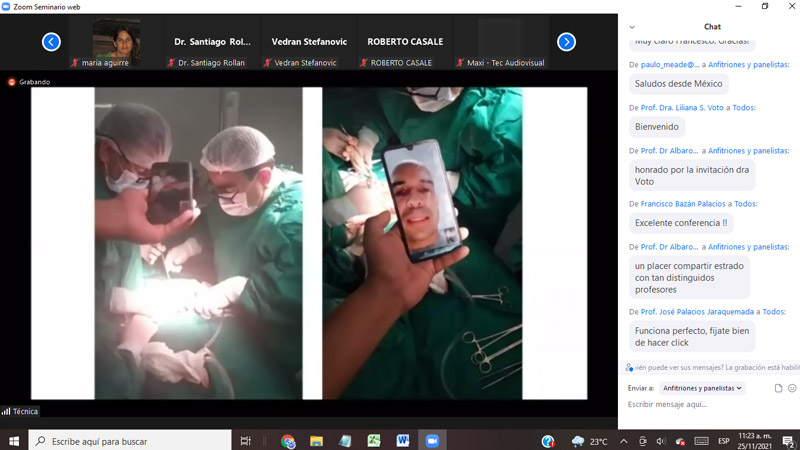Open the Enviar a recipients dropdown
800x450 pixels.
coord(702,388)
